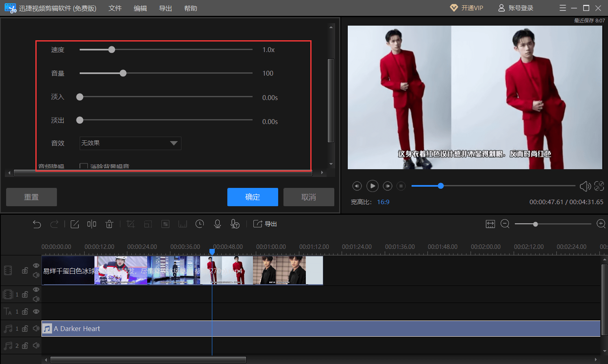Click the timeline zoom slider
The height and width of the screenshot is (364, 608).
(x=553, y=224)
